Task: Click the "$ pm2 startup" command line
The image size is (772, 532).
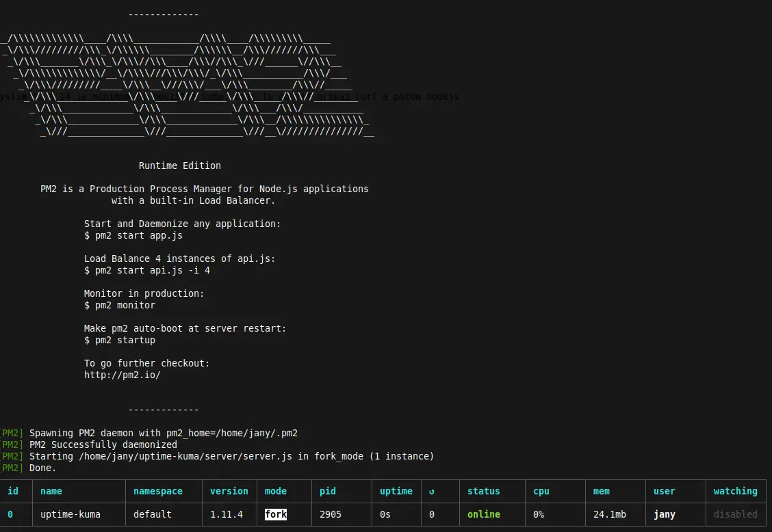Action: pos(120,341)
